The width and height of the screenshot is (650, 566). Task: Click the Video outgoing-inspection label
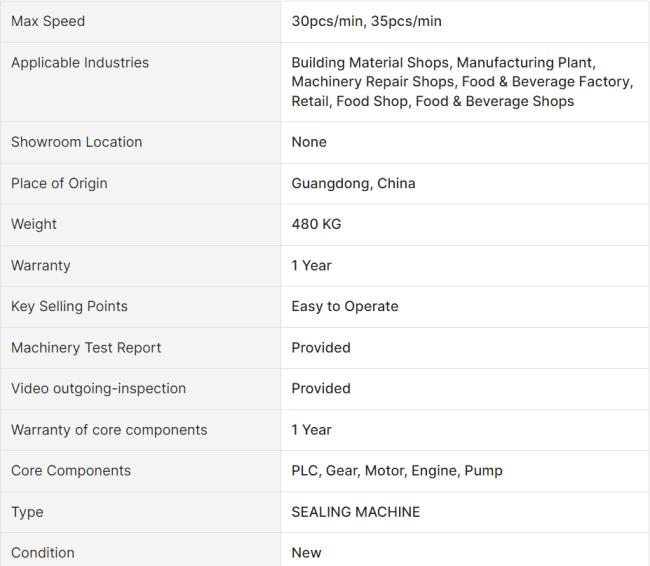[x=98, y=389]
